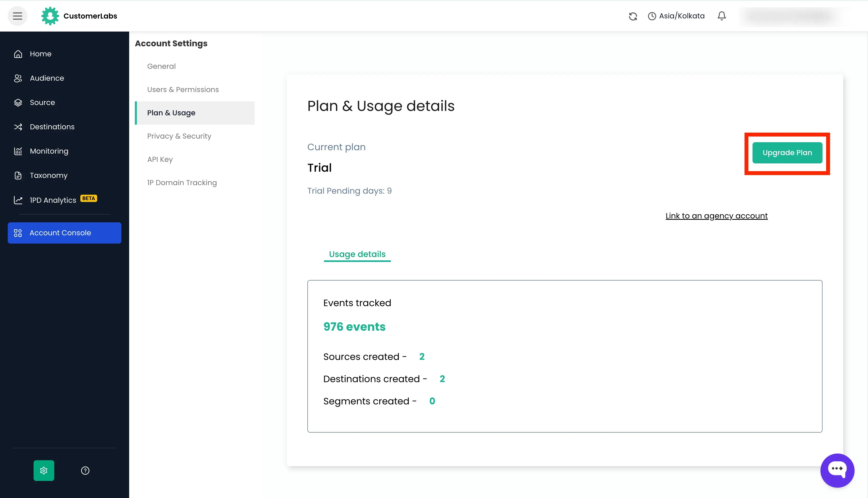Click the BETA badge
The image size is (868, 498).
pos(89,198)
